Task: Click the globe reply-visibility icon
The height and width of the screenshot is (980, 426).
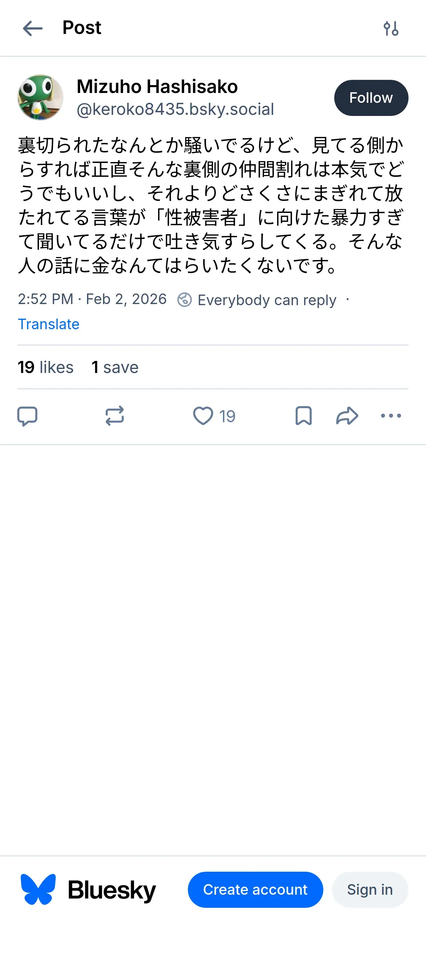Action: (185, 300)
